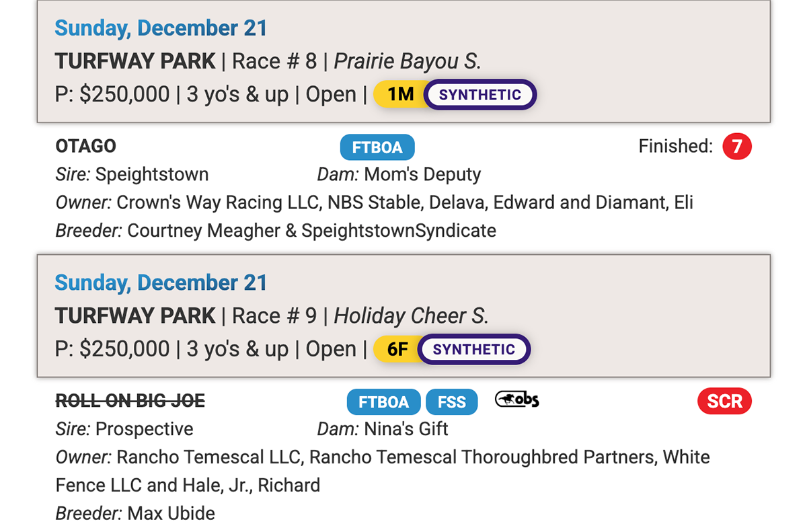Select the horse name OTAGO
Image resolution: width=807 pixels, height=532 pixels.
[85, 146]
